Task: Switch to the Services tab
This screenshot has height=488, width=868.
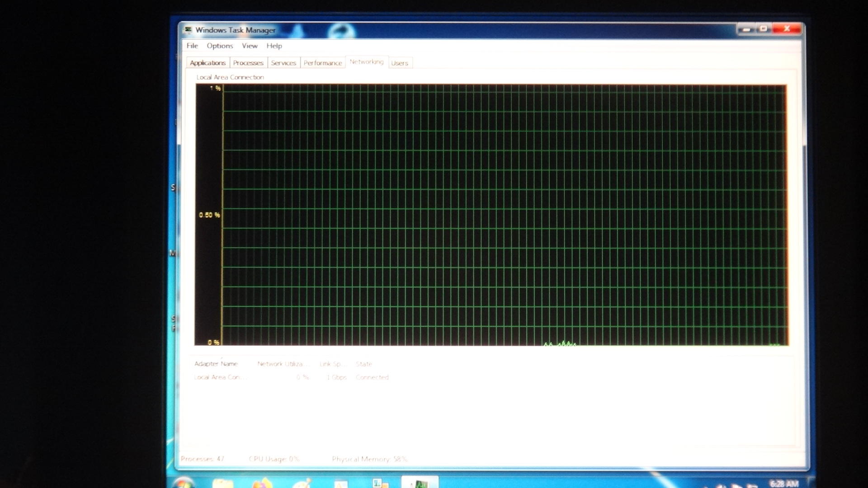Action: [283, 63]
